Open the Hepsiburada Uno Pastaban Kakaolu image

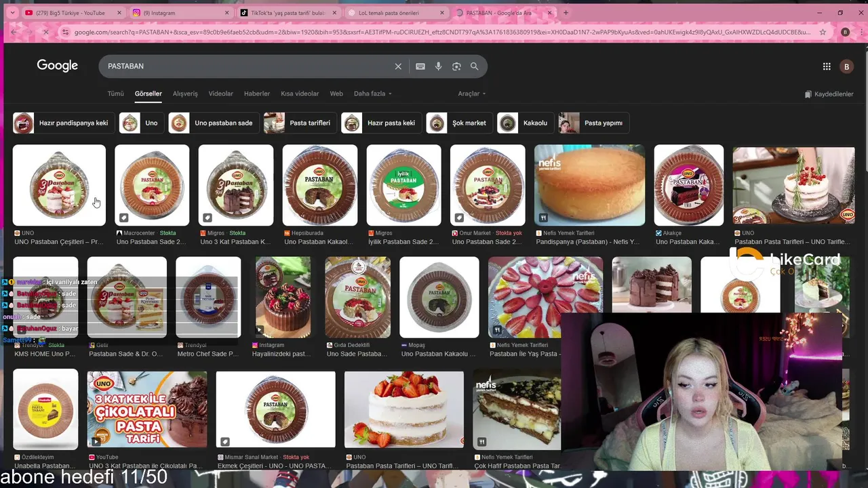pos(320,185)
